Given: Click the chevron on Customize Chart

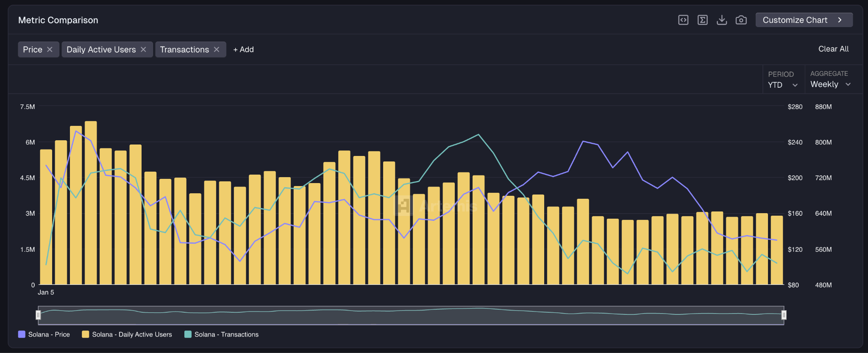Looking at the screenshot, I should pos(840,20).
